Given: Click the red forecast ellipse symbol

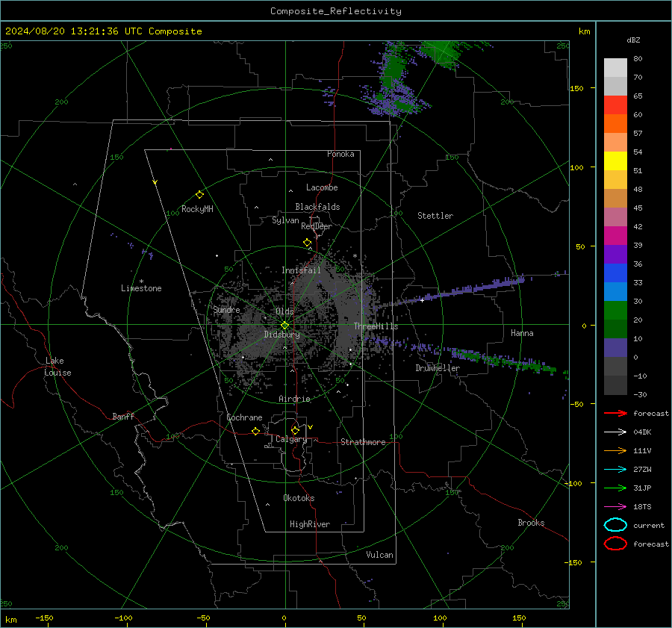Looking at the screenshot, I should coord(615,544).
